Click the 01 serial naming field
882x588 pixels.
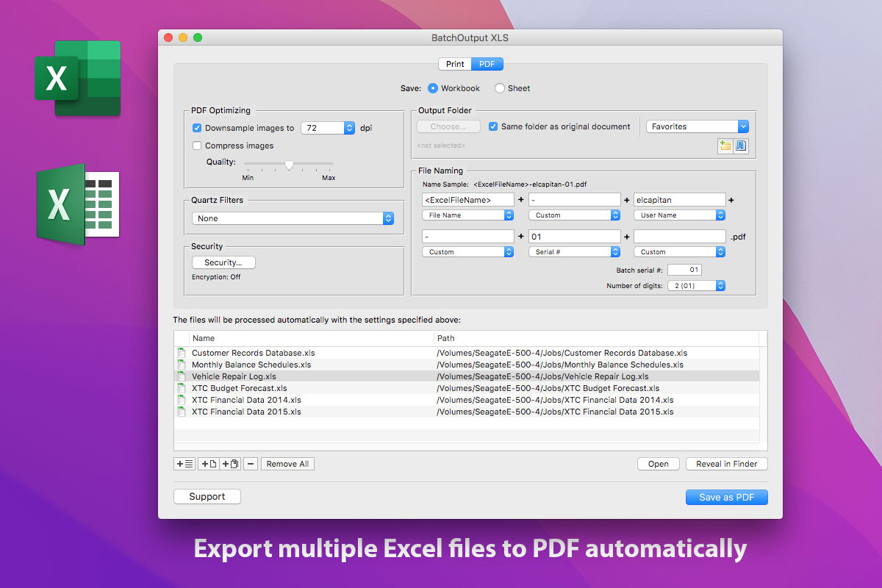[574, 237]
